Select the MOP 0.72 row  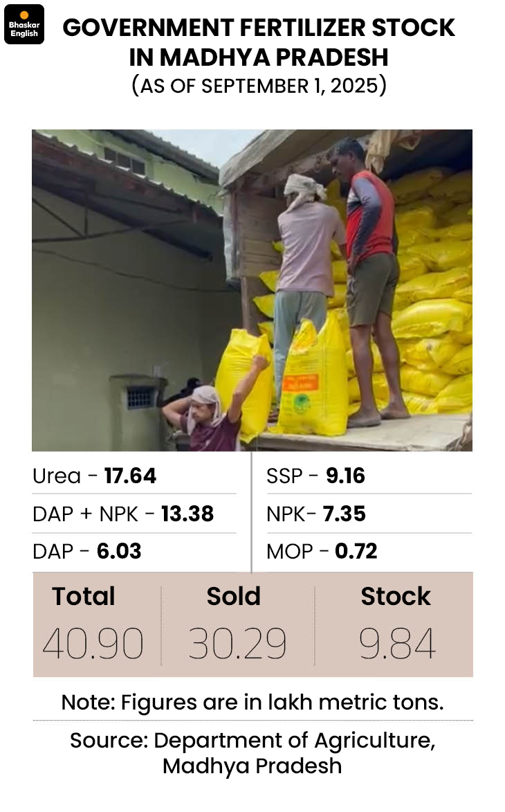[322, 552]
